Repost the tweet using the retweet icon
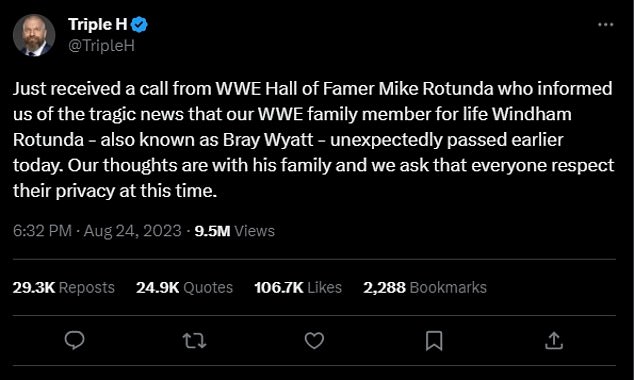The image size is (634, 380). point(194,341)
